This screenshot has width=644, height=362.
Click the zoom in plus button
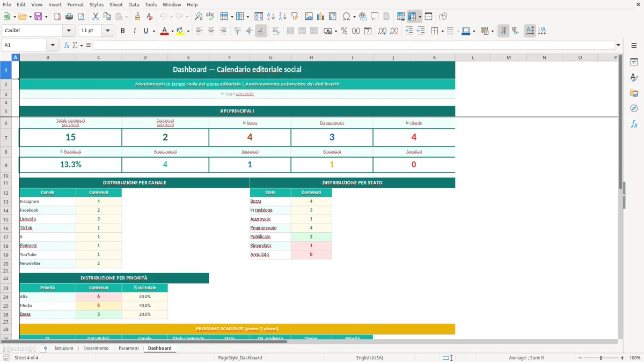(622, 358)
